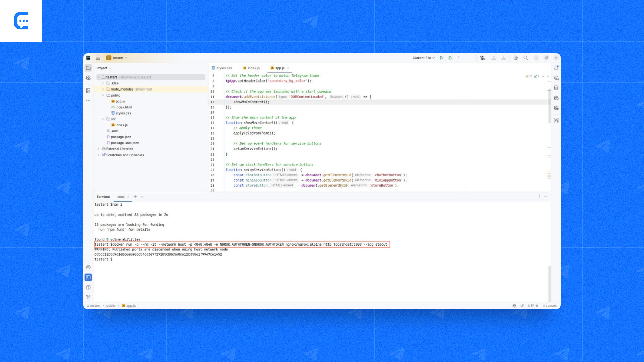
Task: Open the Search Everywhere magnifier icon
Action: point(526,58)
